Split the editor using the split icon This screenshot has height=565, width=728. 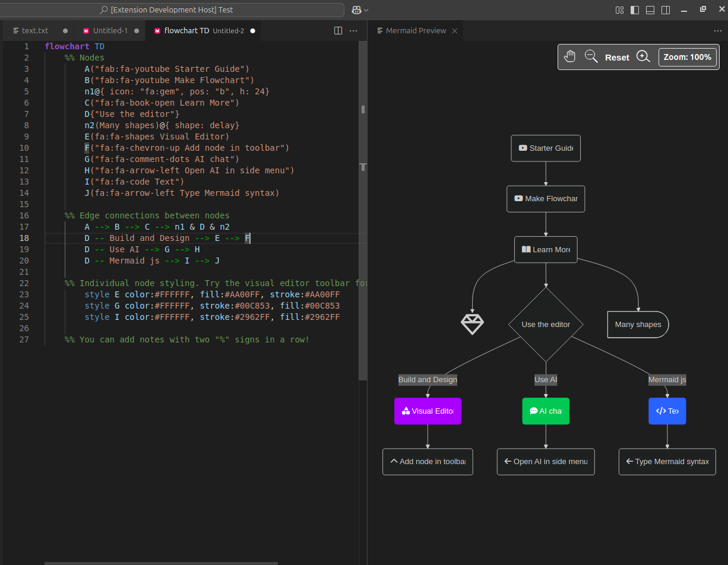point(338,30)
